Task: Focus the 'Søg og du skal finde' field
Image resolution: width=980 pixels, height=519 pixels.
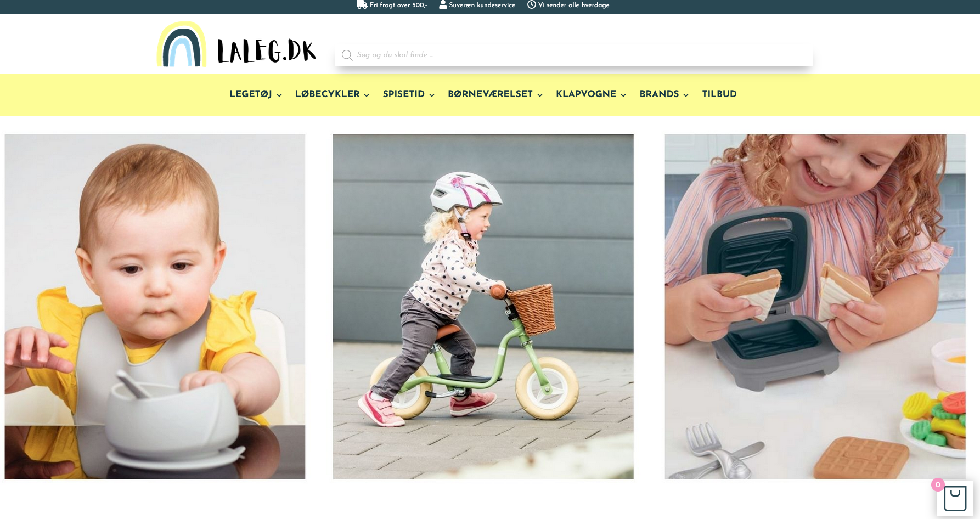Action: pos(574,55)
